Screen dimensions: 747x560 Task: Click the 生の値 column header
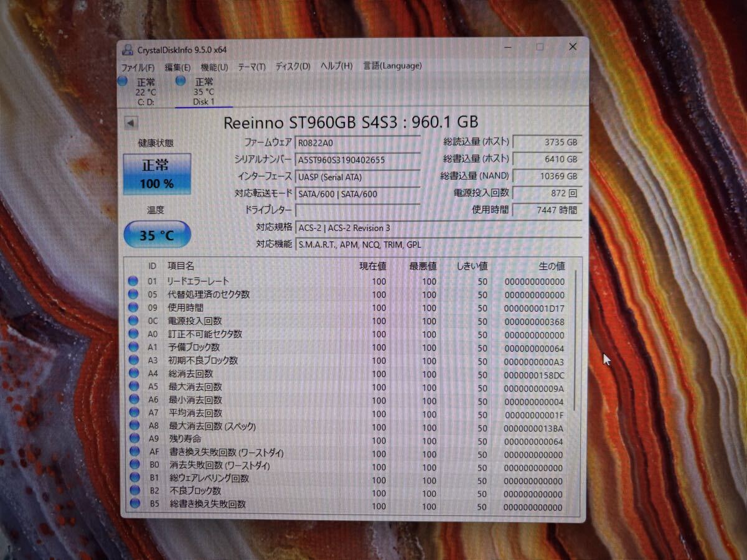click(551, 266)
